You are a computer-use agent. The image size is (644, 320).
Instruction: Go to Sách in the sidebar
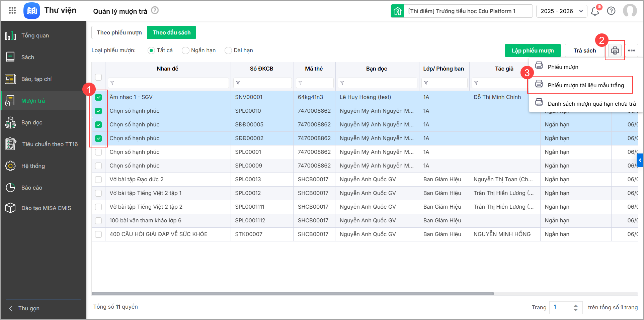point(28,57)
